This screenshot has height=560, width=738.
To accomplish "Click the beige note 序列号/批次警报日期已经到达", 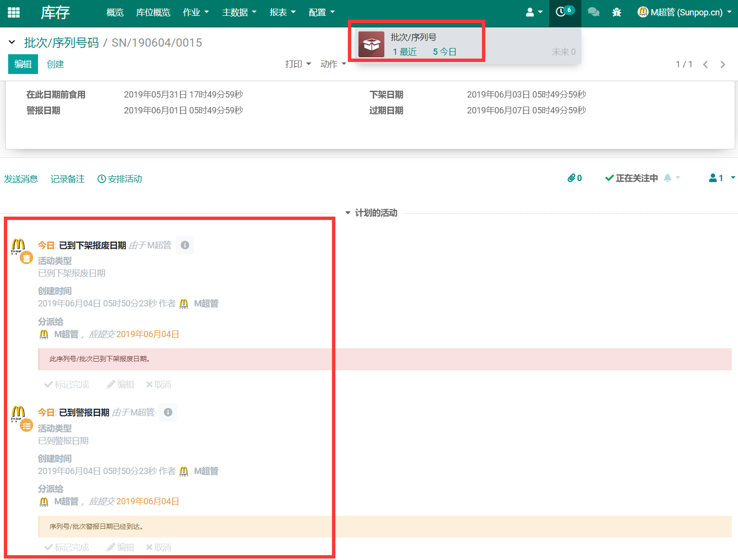I will (385, 526).
